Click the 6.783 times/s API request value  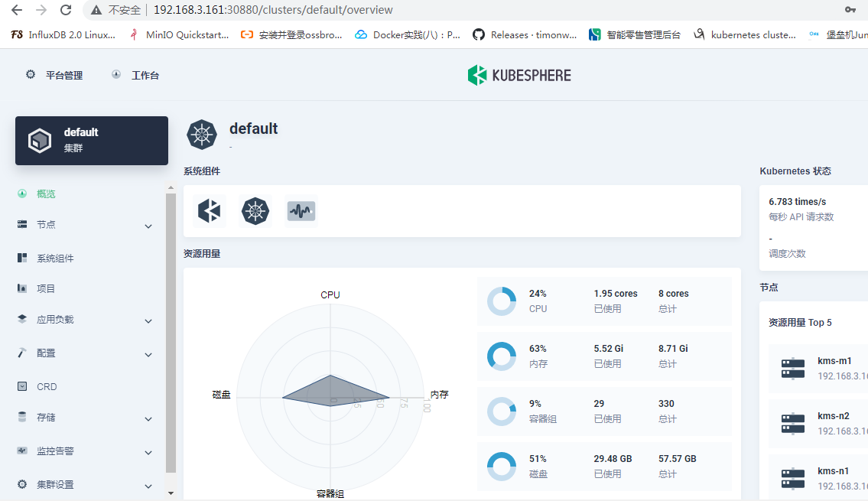[797, 201]
